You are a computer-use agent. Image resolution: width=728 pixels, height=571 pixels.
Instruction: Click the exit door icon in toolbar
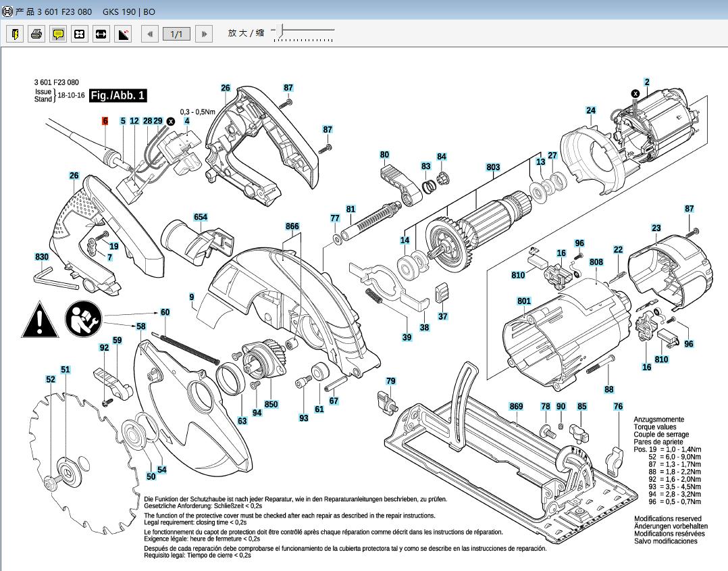15,34
